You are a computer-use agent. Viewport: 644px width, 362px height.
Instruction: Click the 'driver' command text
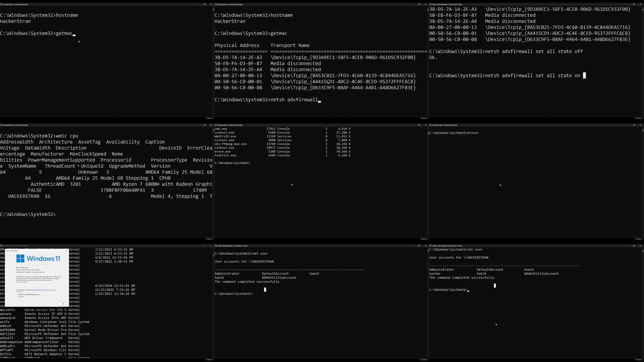pos(473,133)
